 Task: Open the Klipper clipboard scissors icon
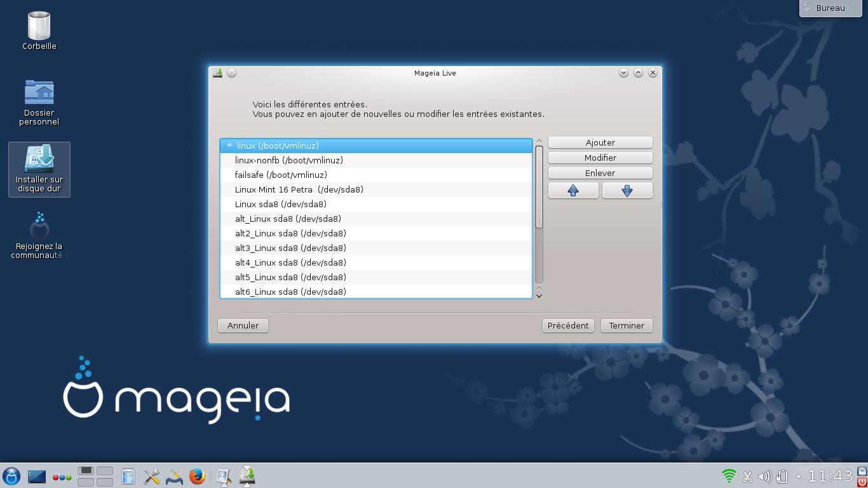pyautogui.click(x=747, y=476)
